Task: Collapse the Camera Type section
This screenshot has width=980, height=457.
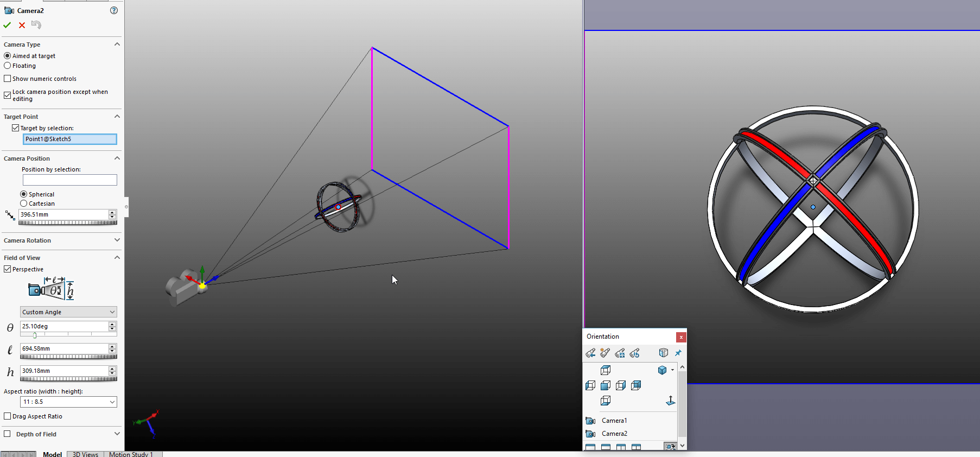Action: [x=117, y=45]
